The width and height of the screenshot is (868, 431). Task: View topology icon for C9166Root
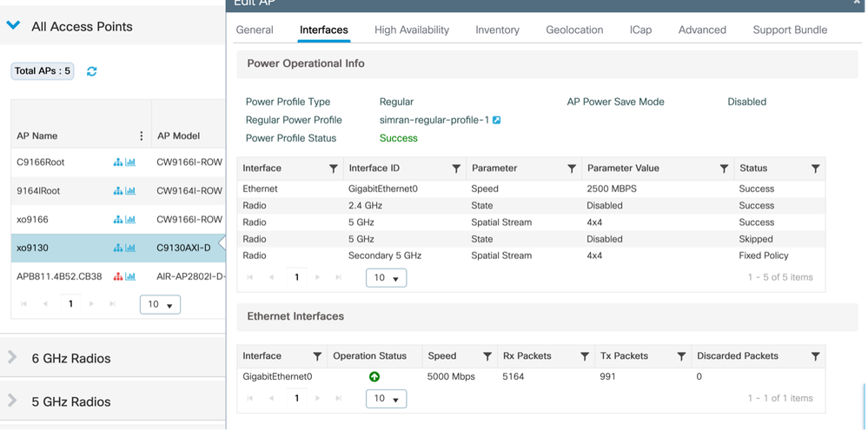coord(117,162)
